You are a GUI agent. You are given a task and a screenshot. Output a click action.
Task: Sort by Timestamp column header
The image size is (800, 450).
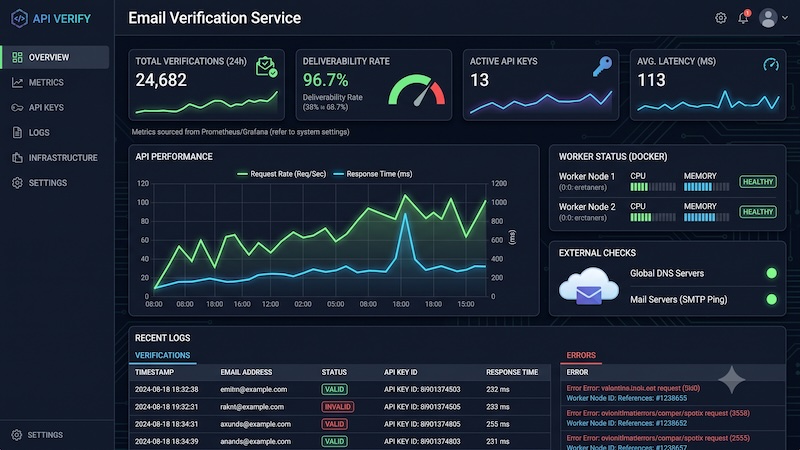(x=155, y=372)
